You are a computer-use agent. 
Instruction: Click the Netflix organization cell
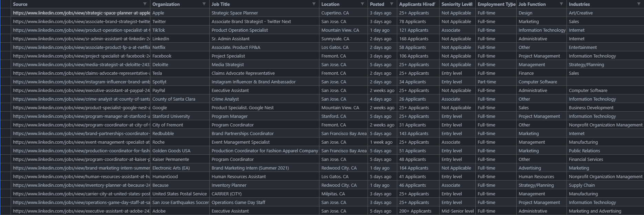pos(180,47)
